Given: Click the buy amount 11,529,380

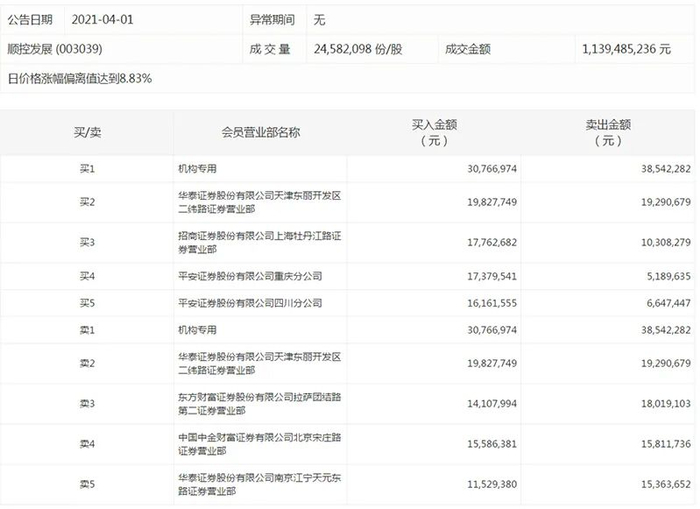Looking at the screenshot, I should [x=492, y=484].
